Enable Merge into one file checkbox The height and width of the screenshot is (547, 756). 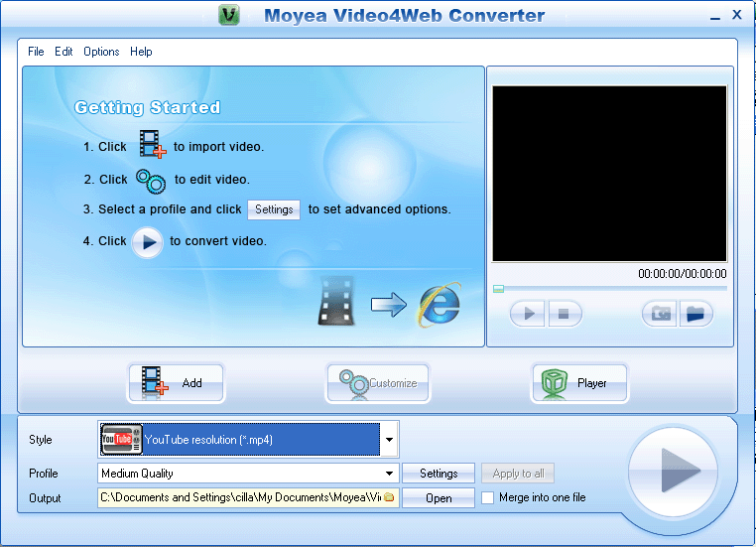click(x=488, y=497)
